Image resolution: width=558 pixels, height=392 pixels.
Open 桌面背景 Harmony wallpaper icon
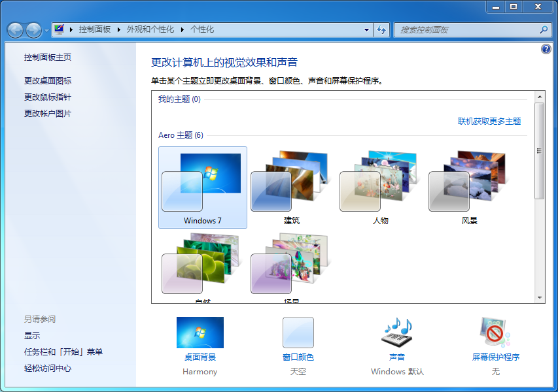click(200, 333)
